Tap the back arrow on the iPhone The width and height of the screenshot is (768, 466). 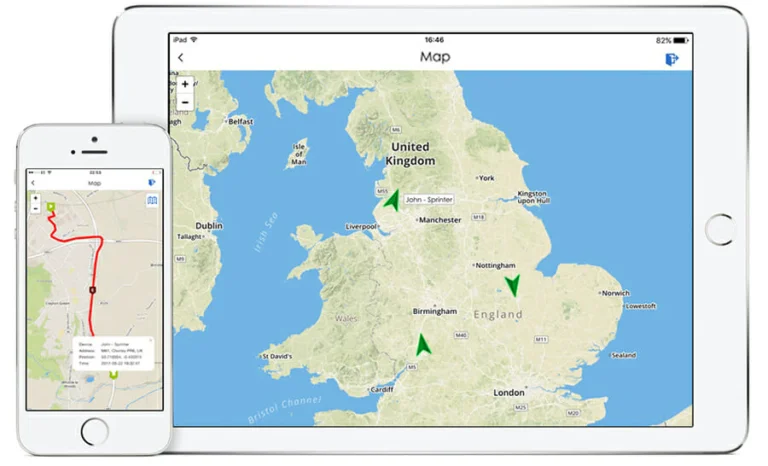coord(33,184)
